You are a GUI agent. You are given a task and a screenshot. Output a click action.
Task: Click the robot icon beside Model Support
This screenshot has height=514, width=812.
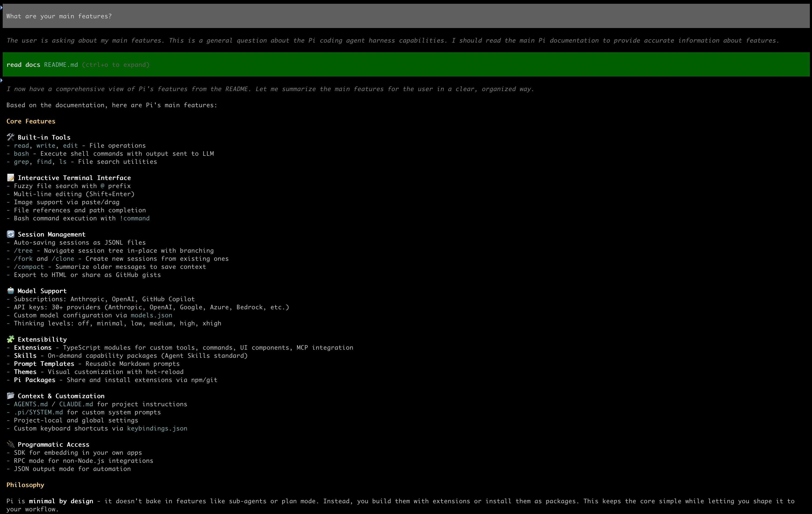[11, 290]
